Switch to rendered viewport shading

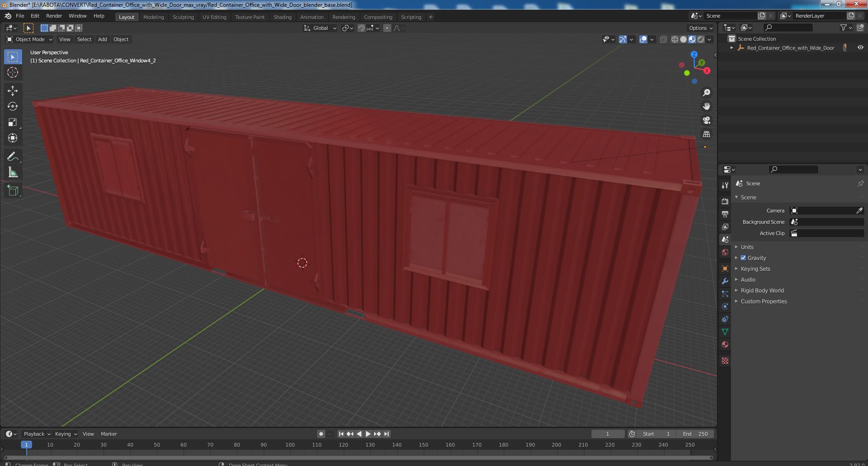[x=701, y=39]
